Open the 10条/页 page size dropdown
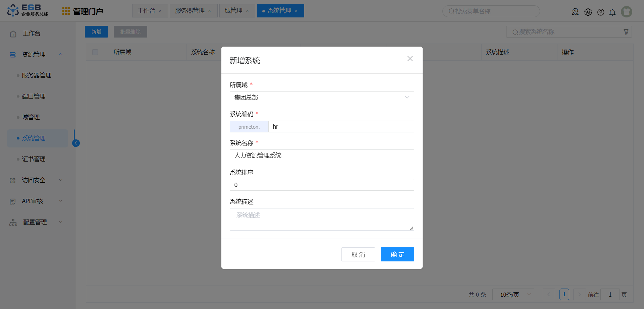The height and width of the screenshot is (309, 644). 513,295
